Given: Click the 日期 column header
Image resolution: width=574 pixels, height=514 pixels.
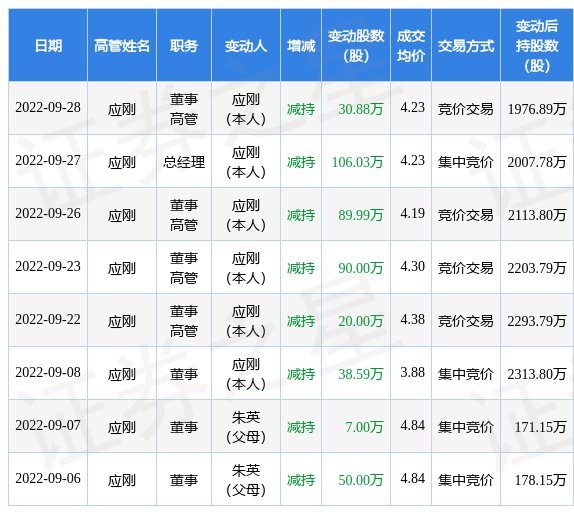Looking at the screenshot, I should coord(48,45).
